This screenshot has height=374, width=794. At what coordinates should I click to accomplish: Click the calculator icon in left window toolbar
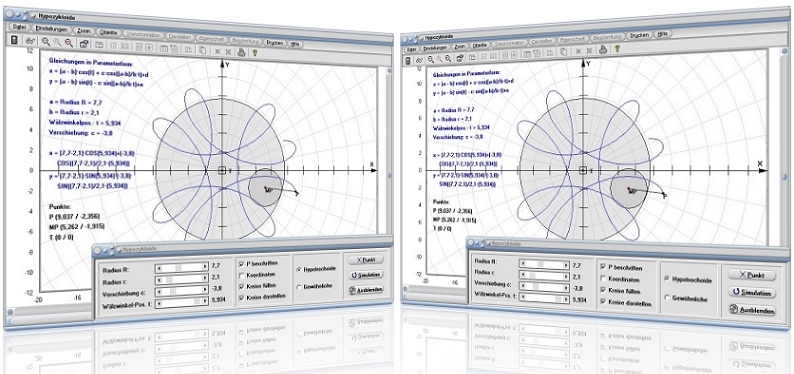point(14,40)
